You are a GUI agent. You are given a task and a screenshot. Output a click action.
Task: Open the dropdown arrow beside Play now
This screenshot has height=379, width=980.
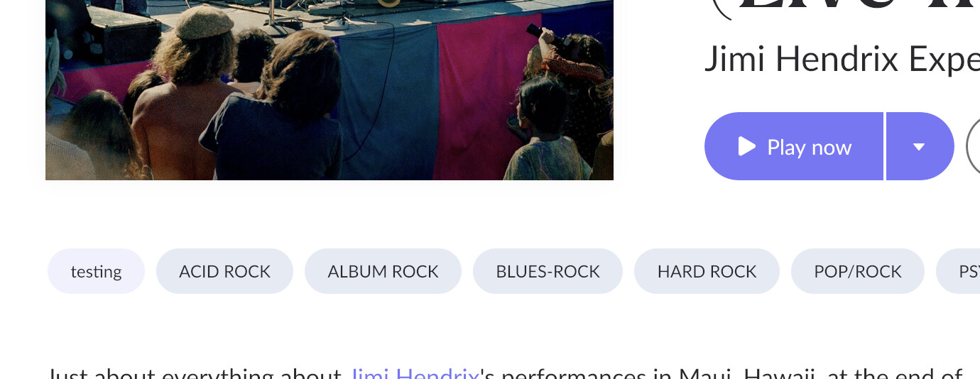click(920, 146)
